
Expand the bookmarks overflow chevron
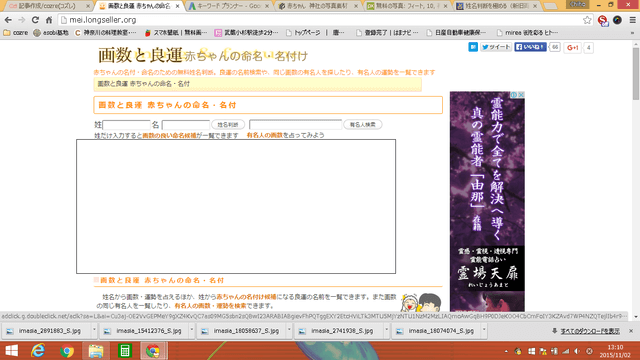click(632, 33)
